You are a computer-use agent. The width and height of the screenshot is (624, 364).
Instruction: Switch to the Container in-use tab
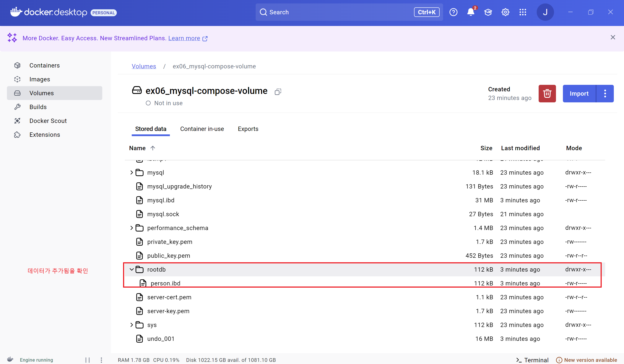[x=202, y=129]
